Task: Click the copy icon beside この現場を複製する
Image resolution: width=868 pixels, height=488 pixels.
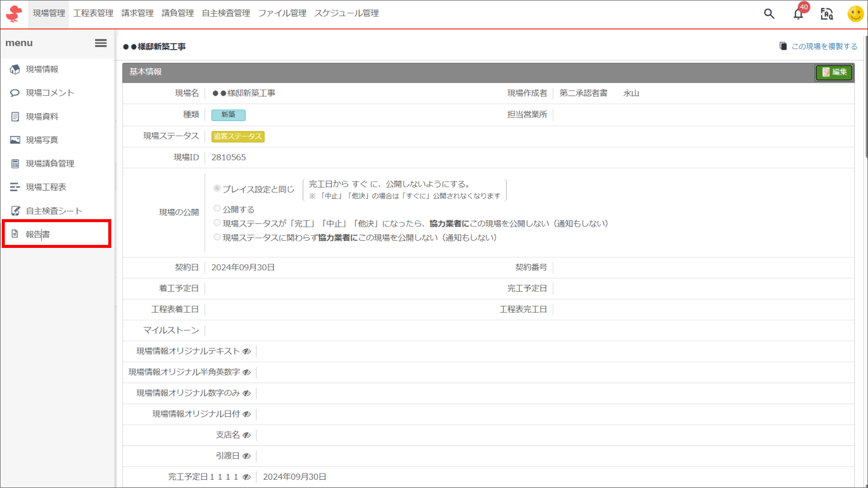Action: (x=783, y=46)
